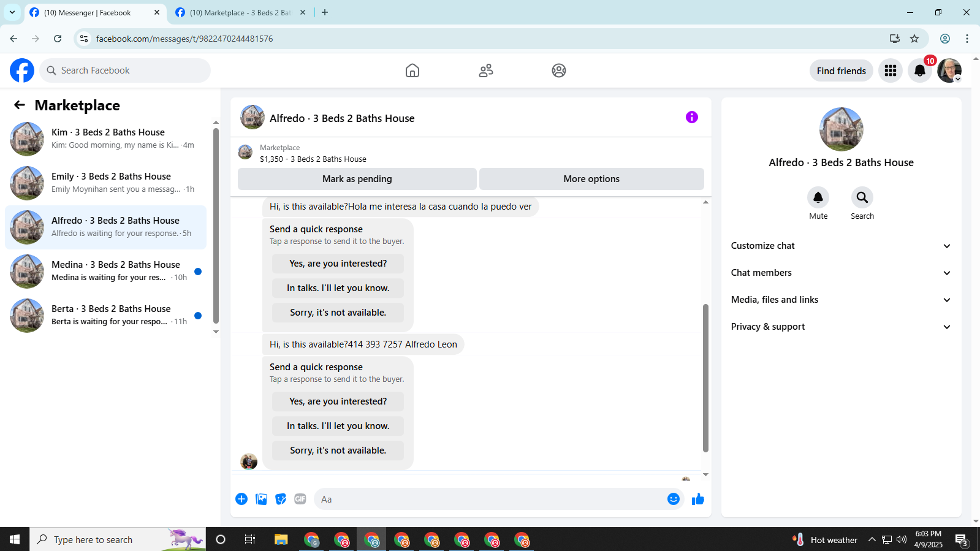The width and height of the screenshot is (980, 551).
Task: Open Kim's 3 Beds 2 Baths House conversation
Action: (105, 139)
